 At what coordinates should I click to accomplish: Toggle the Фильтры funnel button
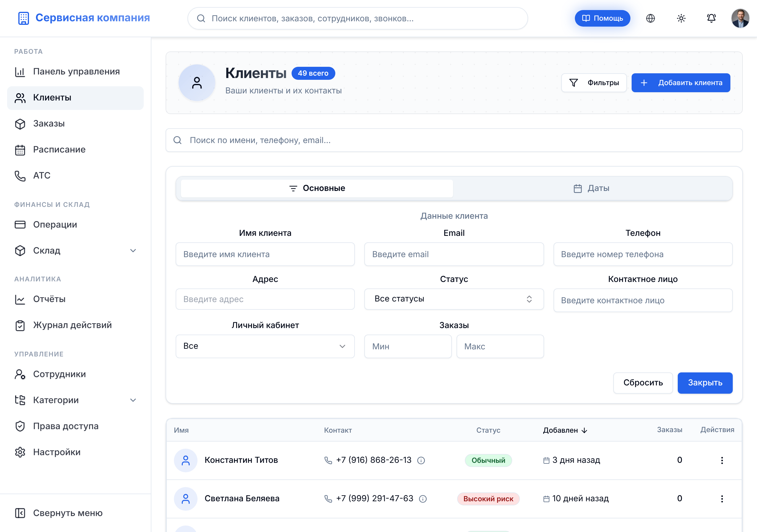tap(594, 83)
